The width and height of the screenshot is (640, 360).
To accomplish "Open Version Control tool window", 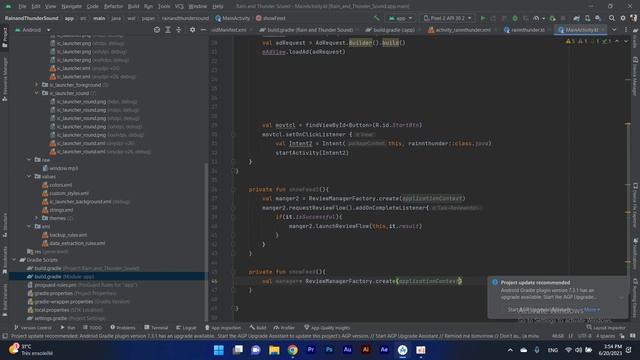I will (33, 328).
